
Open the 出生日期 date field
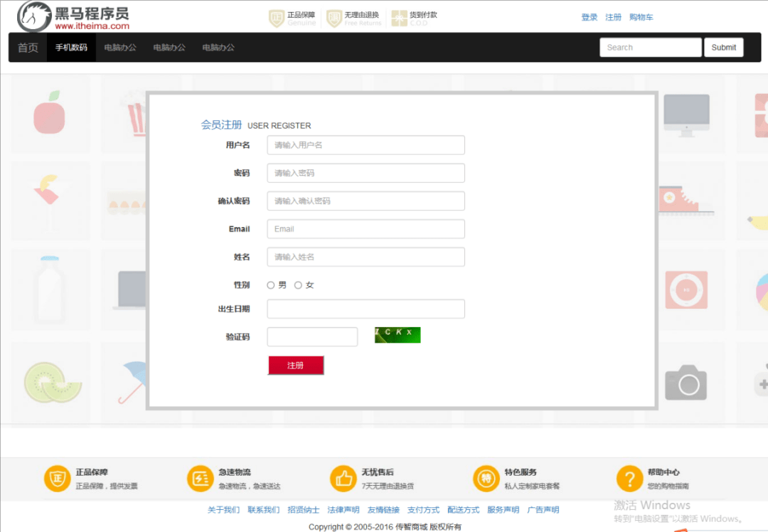(366, 309)
